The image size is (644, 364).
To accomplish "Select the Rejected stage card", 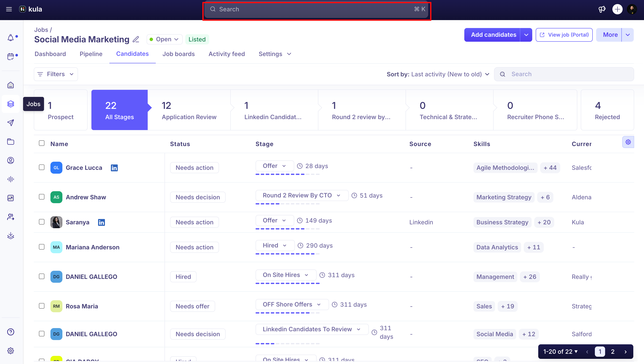I will (607, 110).
